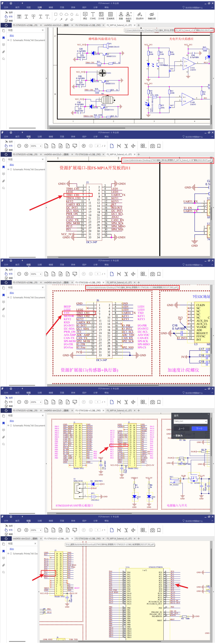
Task: Pick the pencil drawing tool
Action: point(66,19)
